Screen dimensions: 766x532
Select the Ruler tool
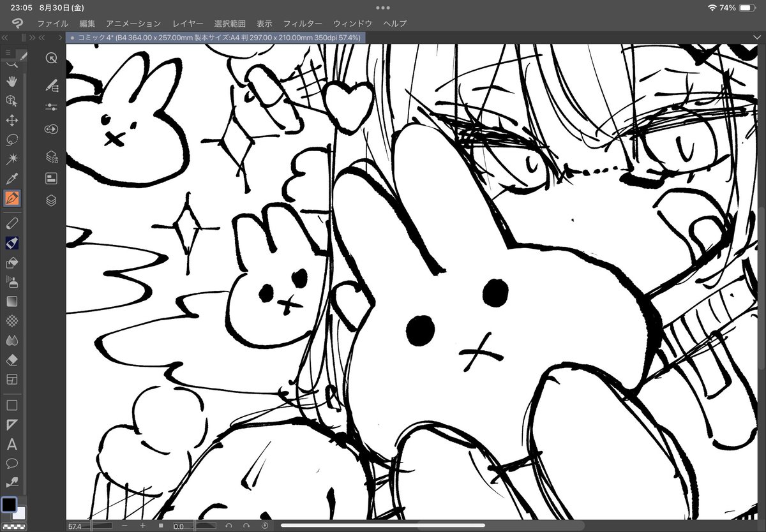(x=11, y=424)
